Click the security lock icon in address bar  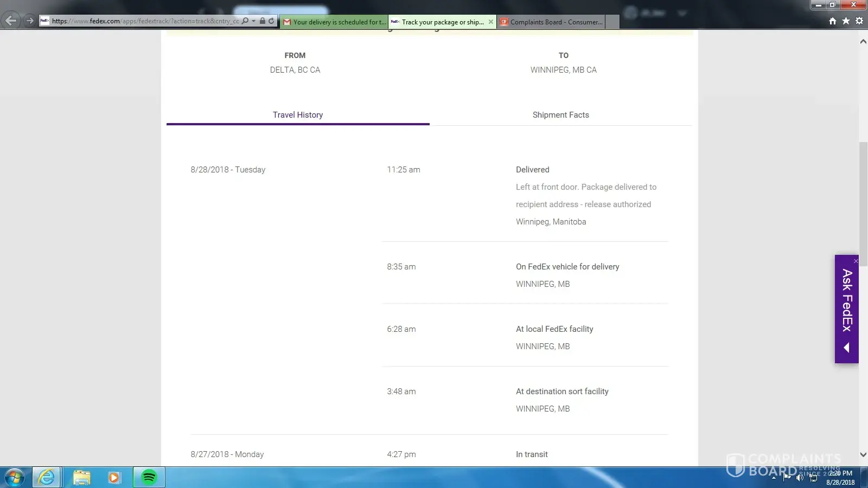[x=263, y=21]
